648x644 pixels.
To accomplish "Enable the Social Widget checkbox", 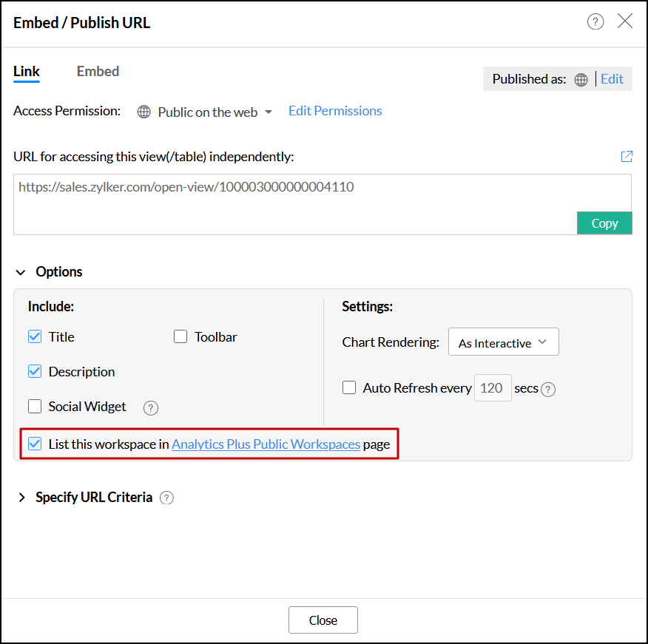I will [35, 407].
